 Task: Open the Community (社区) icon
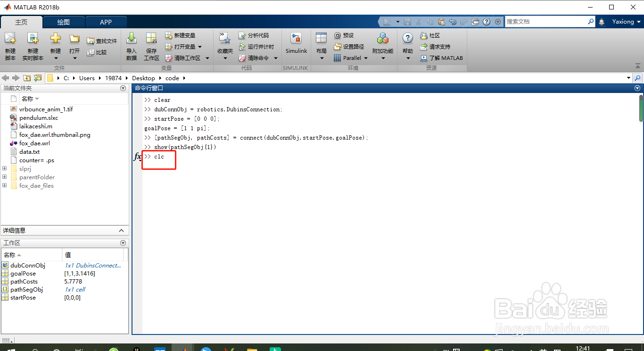[423, 35]
